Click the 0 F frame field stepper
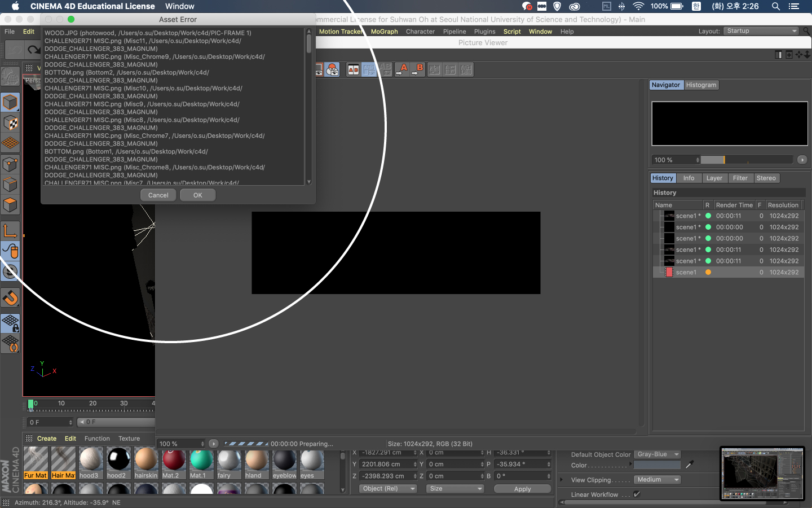 click(70, 422)
